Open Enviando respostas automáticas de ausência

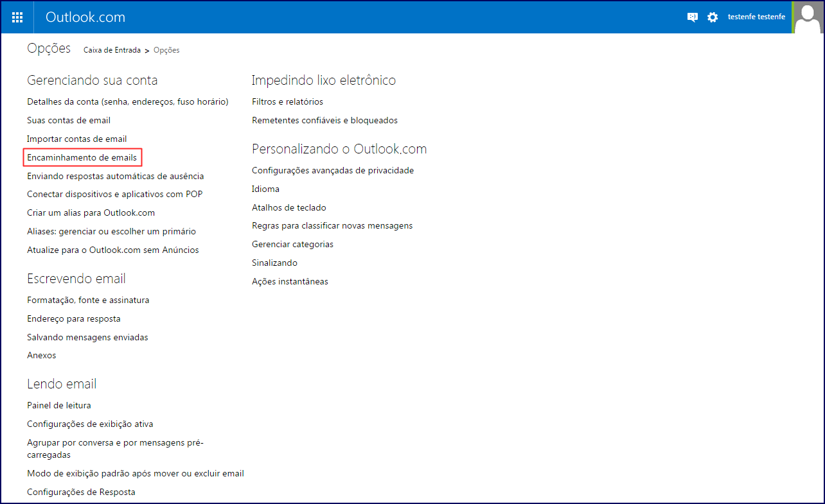pyautogui.click(x=116, y=176)
